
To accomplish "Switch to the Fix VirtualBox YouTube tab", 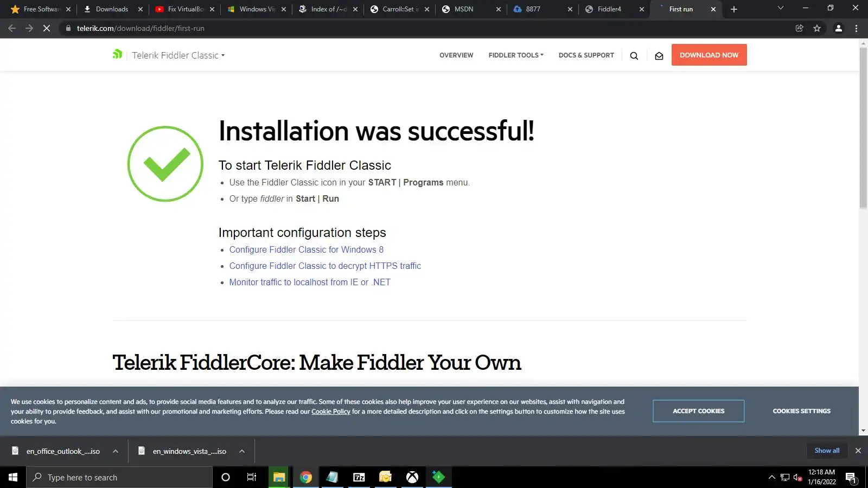I will [x=184, y=9].
